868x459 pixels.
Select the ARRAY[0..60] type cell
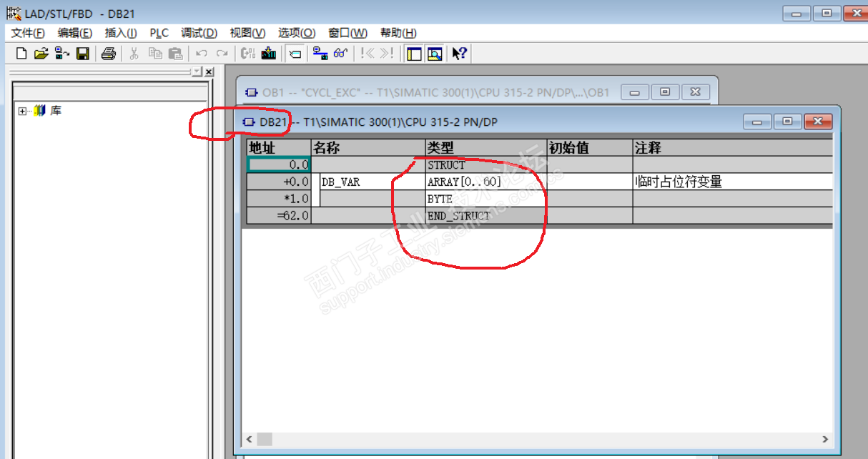pyautogui.click(x=485, y=182)
